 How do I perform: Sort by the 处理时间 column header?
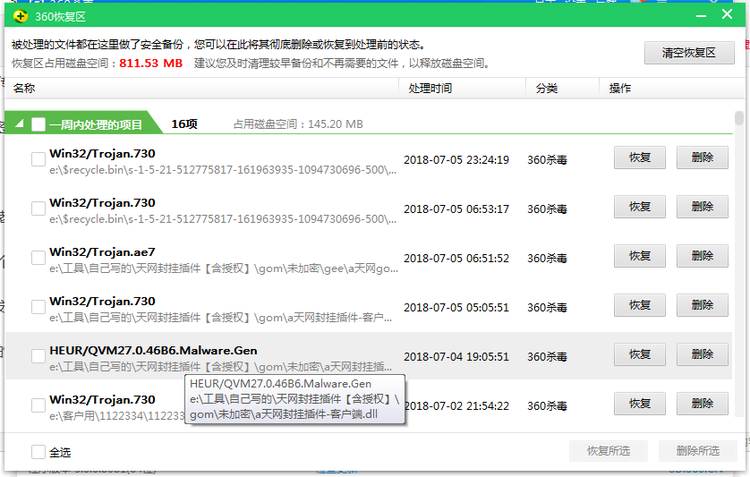(x=430, y=89)
